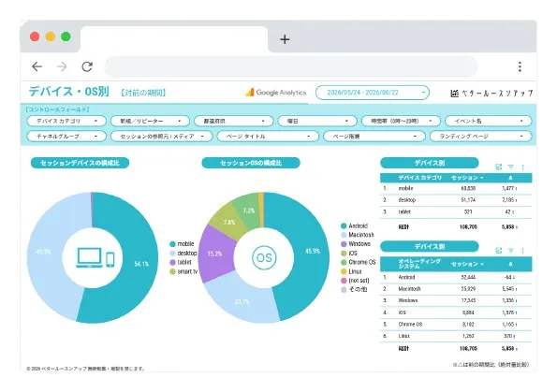Click the Δ column header in OS table

tap(510, 264)
